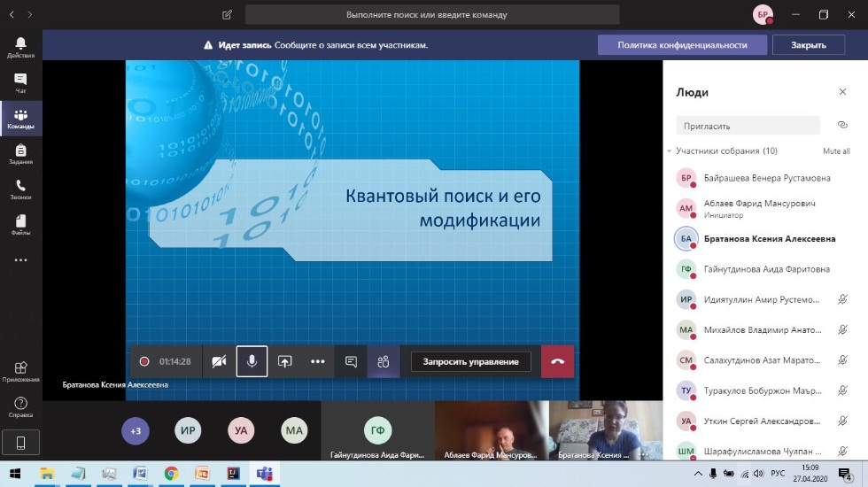Open Files in the sidebar
Screen dimensions: 868x487
20,225
